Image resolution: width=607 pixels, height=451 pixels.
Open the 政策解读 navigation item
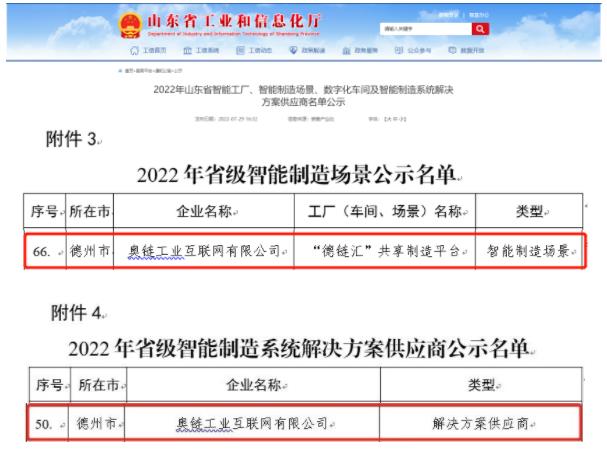313,50
